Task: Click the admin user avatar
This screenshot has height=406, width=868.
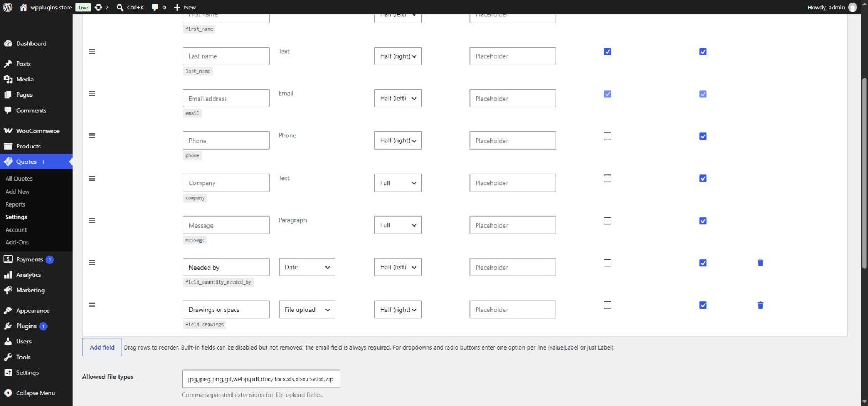Action: coord(852,7)
